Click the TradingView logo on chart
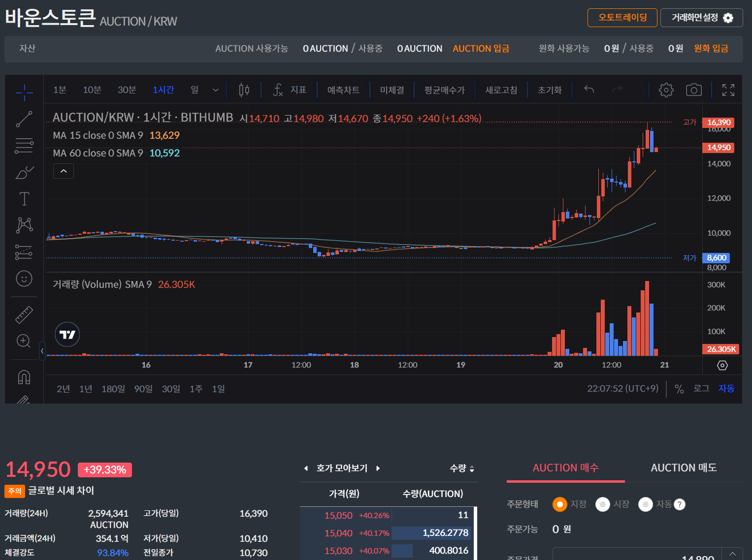This screenshot has height=560, width=752. 67,335
